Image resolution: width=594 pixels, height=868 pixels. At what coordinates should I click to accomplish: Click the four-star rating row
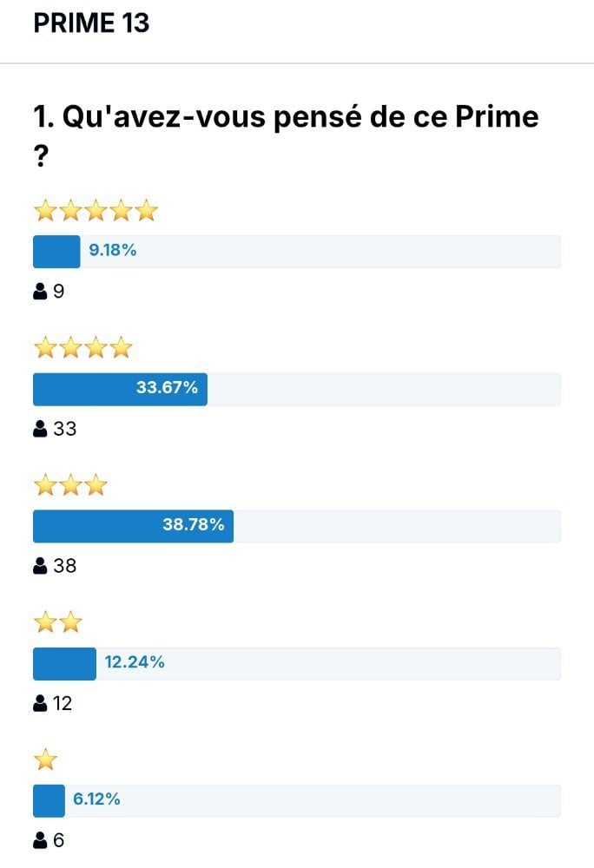pos(83,348)
